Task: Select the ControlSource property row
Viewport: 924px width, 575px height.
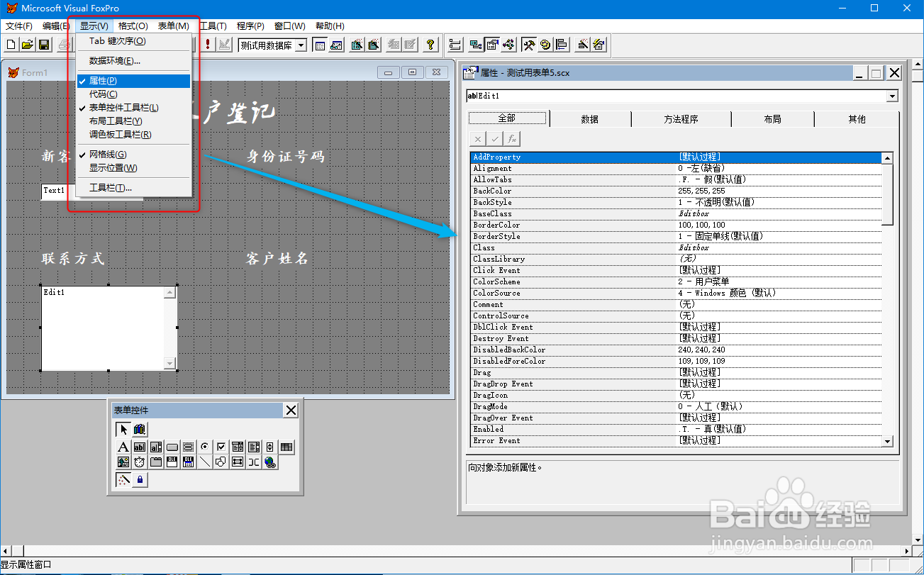Action: [676, 316]
